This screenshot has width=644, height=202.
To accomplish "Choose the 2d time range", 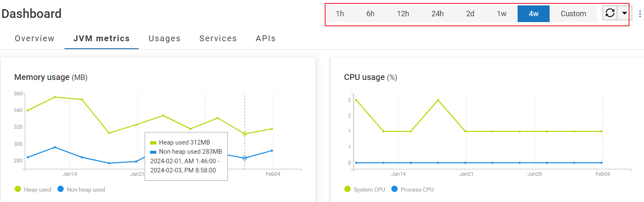I will pyautogui.click(x=470, y=14).
